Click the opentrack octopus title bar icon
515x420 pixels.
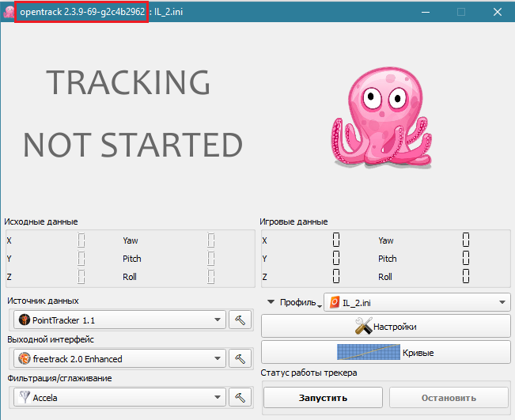coord(9,12)
